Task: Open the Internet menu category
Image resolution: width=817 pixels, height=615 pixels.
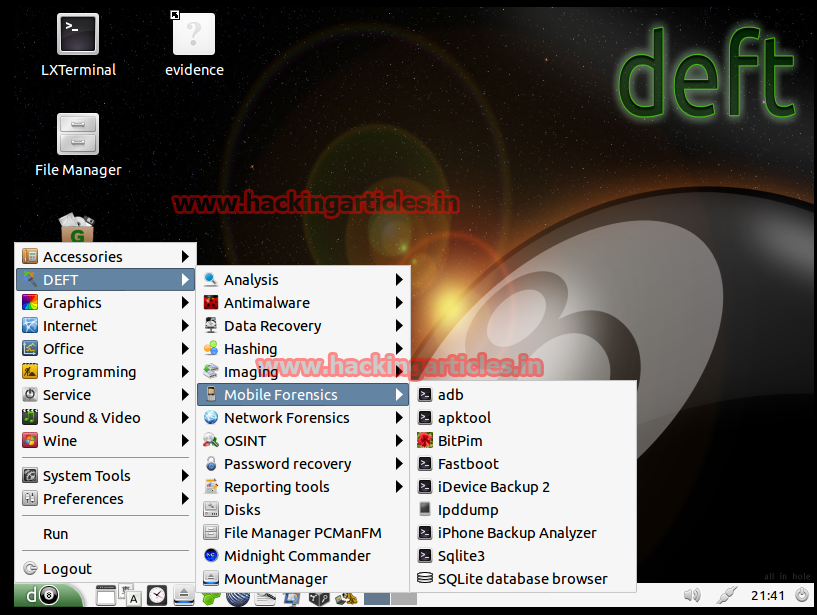Action: pos(106,326)
